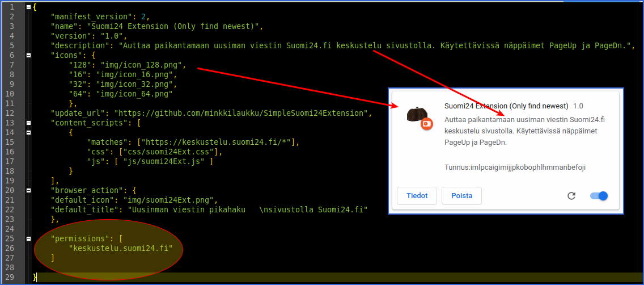The width and height of the screenshot is (644, 285).
Task: Select extension title "Suomi24 Extension (Only find newest)"
Action: pos(506,106)
